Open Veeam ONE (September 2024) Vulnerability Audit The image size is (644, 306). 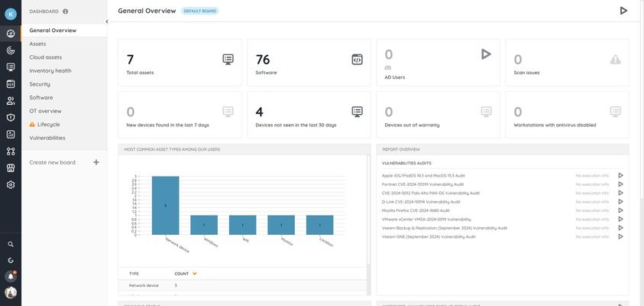point(429,237)
